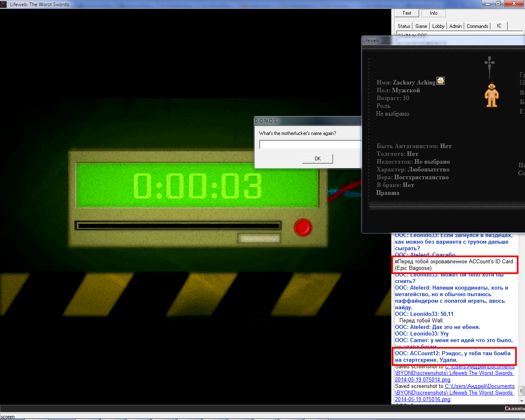Click the Сказать button in the bottom bar
Screen dimensions: 525x420
coord(515,409)
